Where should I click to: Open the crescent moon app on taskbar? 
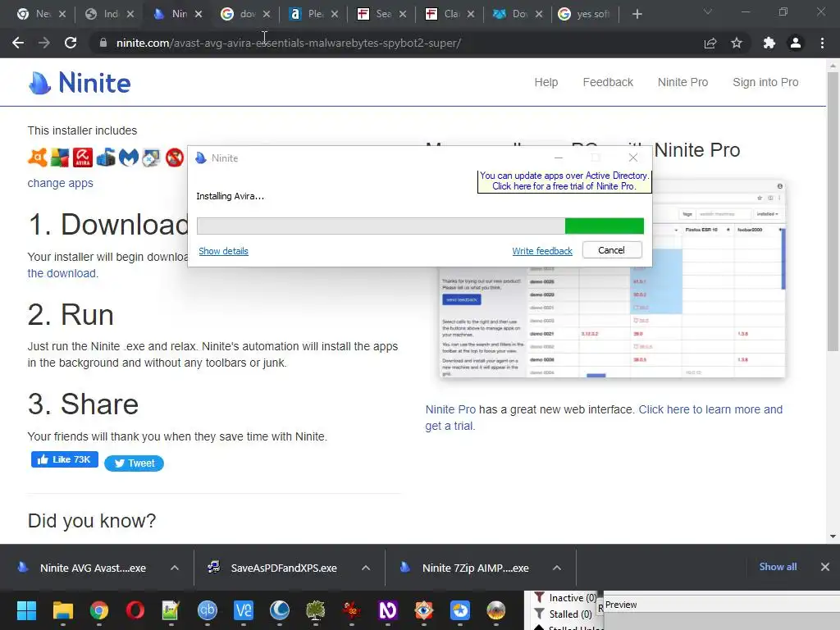tap(280, 610)
